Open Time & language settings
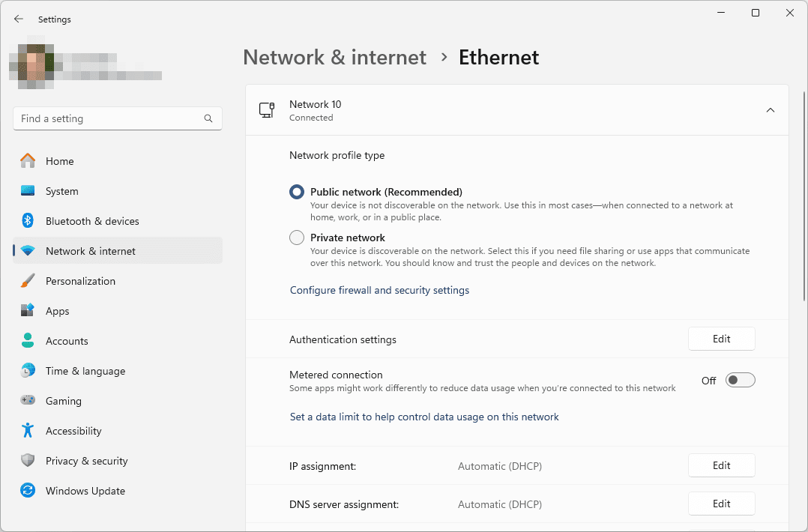This screenshot has height=532, width=808. 85,371
